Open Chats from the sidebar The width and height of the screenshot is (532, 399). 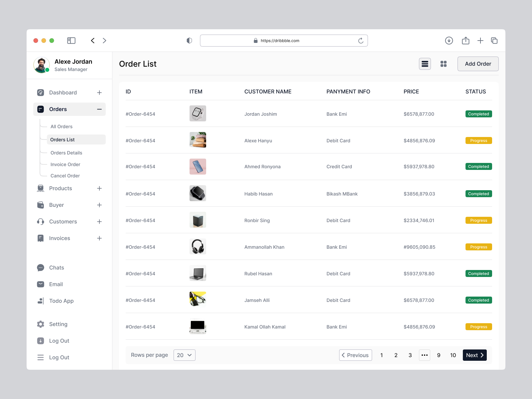(57, 268)
